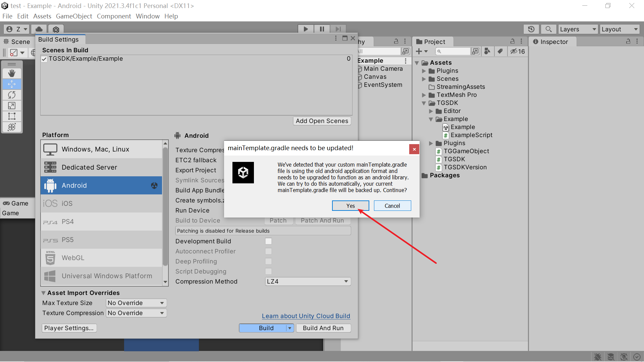
Task: Toggle the Script Debugging checkbox
Action: click(x=268, y=271)
